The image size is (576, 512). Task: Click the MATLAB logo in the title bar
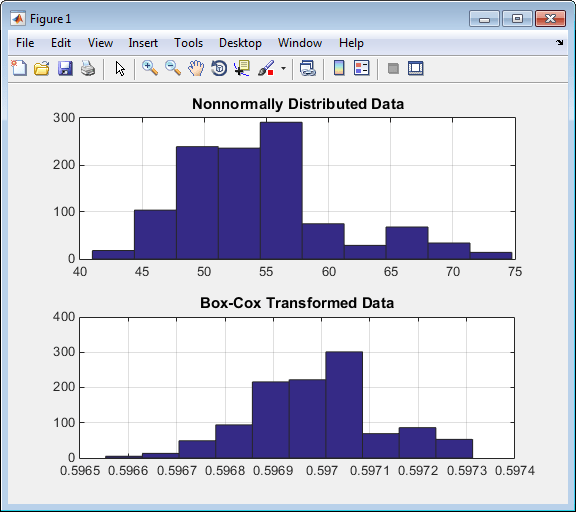tap(18, 18)
